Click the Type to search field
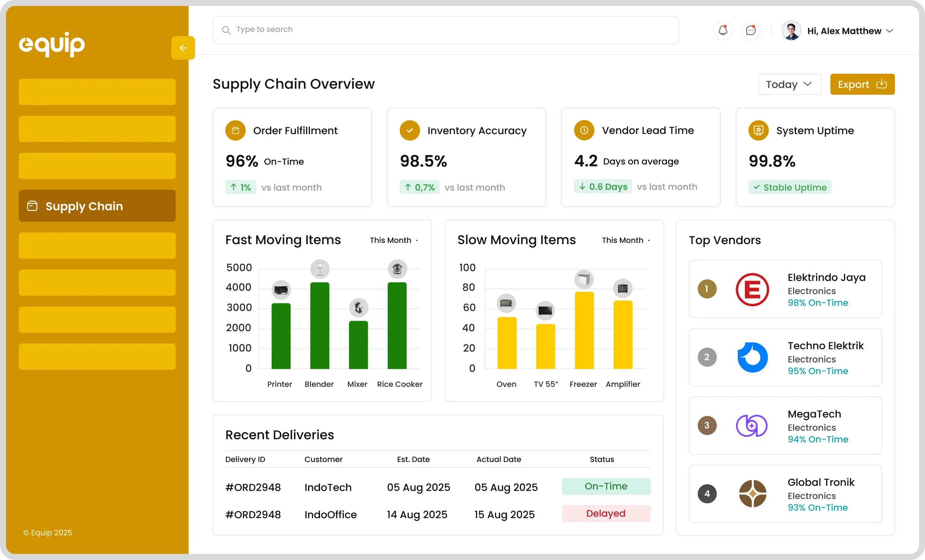The height and width of the screenshot is (560, 925). click(445, 30)
